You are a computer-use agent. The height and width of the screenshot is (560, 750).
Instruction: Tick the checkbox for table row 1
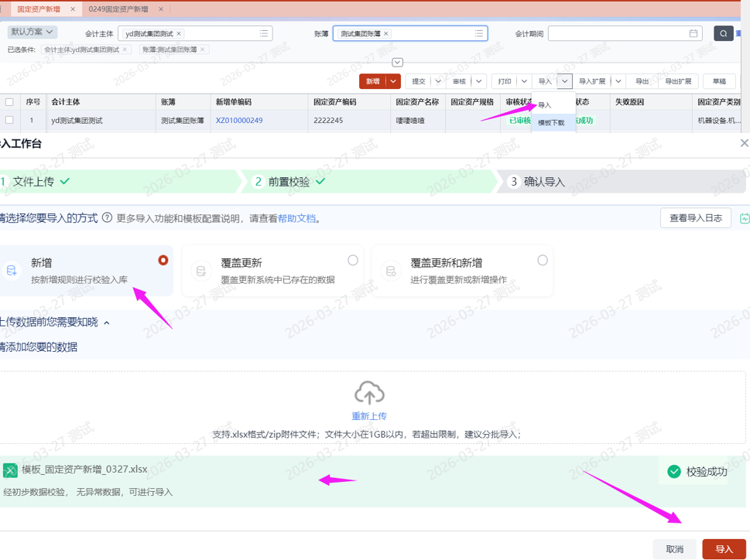[9, 120]
